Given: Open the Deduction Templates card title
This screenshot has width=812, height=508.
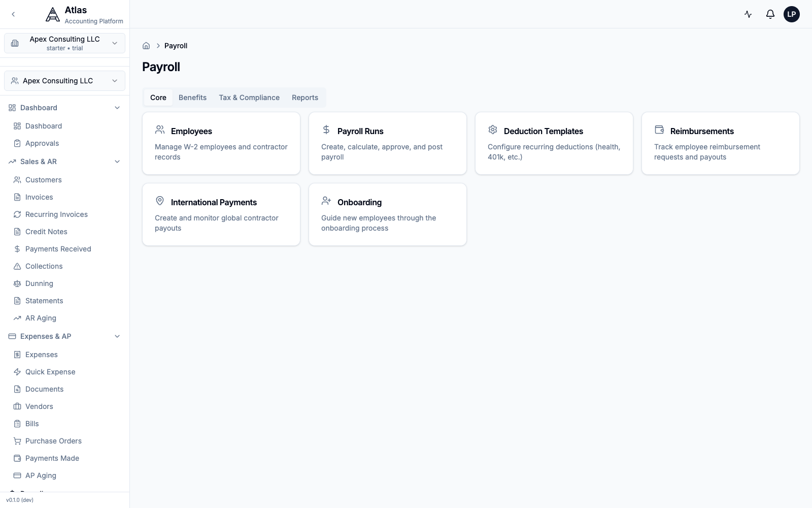Looking at the screenshot, I should 544,131.
